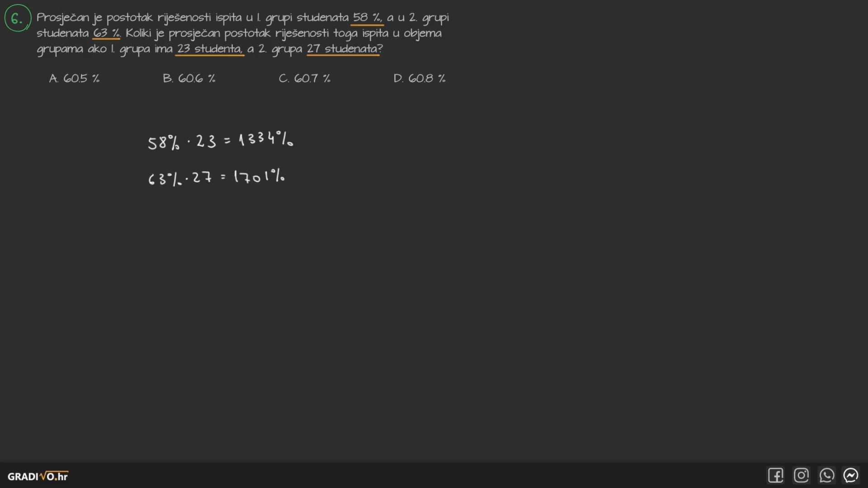Click the Instagram icon
The width and height of the screenshot is (868, 488).
click(802, 475)
